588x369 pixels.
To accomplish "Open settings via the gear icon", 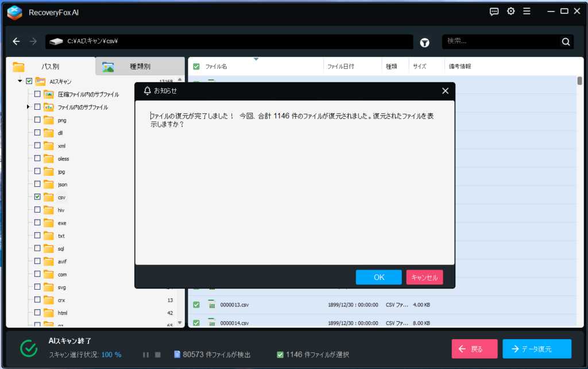I will tap(510, 11).
